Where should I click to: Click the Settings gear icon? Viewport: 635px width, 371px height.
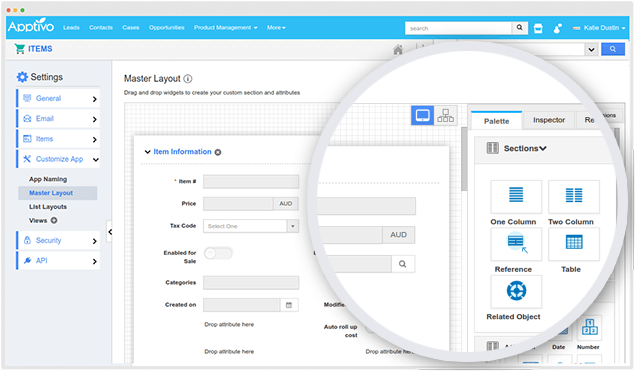[22, 77]
